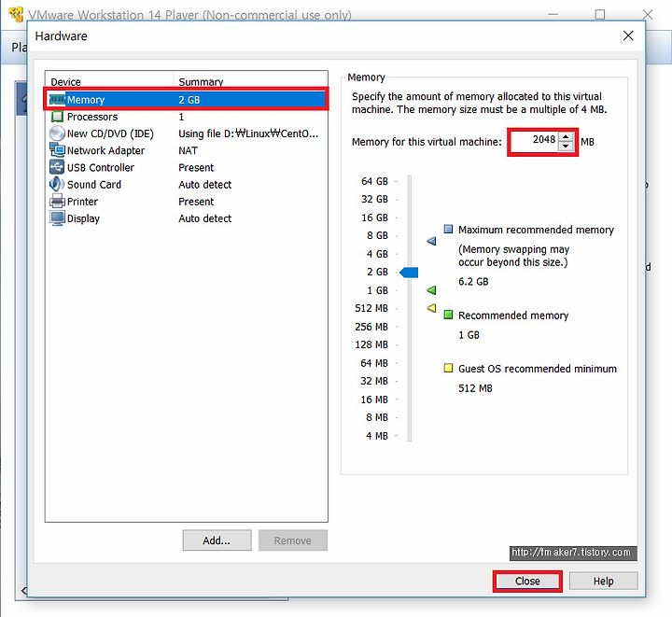Screen dimensions: 672x617
Task: Click the '128 MB' slider label
Action: [x=371, y=344]
